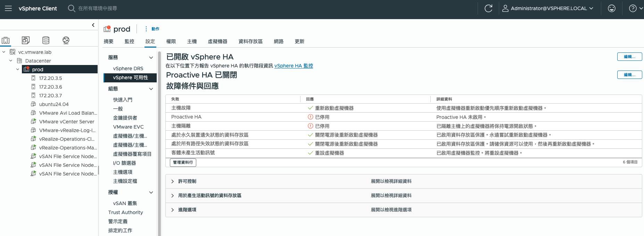Expand the 進階選項 section
The image size is (644, 236).
(x=173, y=210)
